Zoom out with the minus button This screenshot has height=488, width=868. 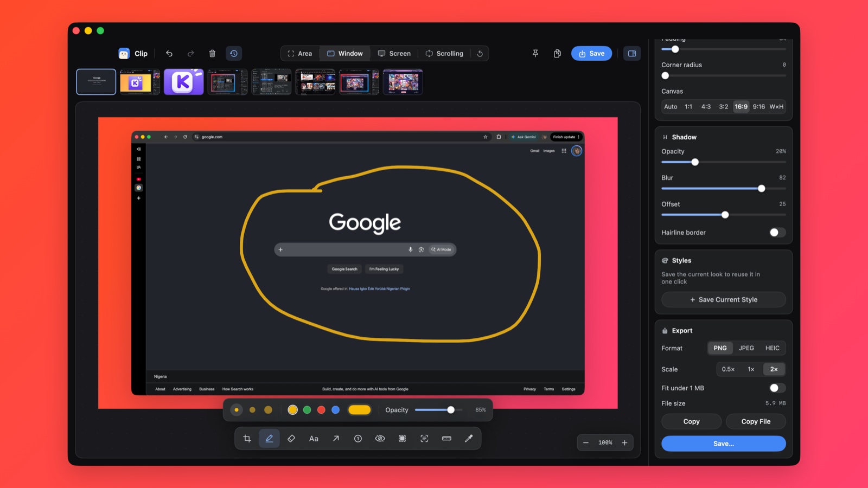pos(586,443)
